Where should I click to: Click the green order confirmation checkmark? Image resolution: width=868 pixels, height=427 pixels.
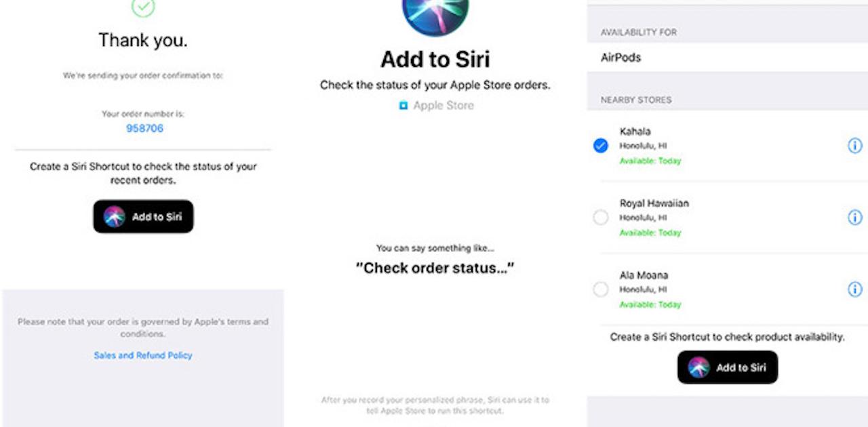(x=143, y=7)
